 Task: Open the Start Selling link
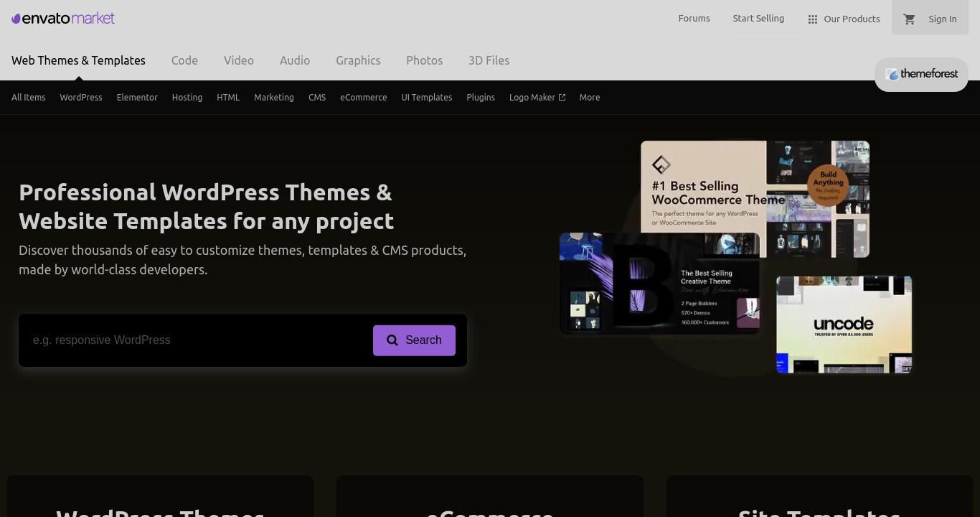pos(758,19)
